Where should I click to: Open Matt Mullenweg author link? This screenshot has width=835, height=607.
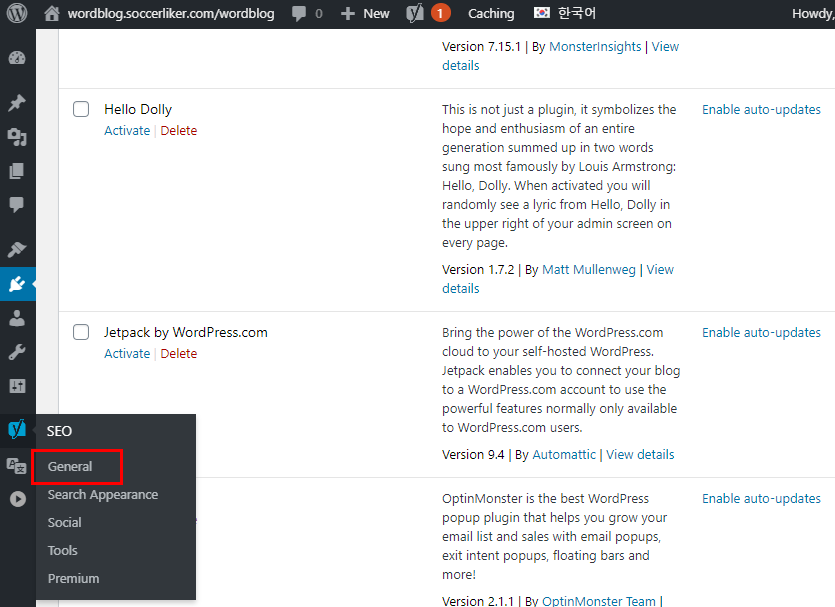(x=588, y=270)
